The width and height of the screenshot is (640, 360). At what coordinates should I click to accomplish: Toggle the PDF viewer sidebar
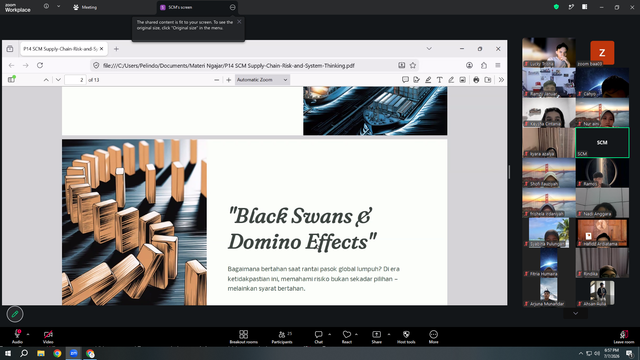[x=11, y=80]
